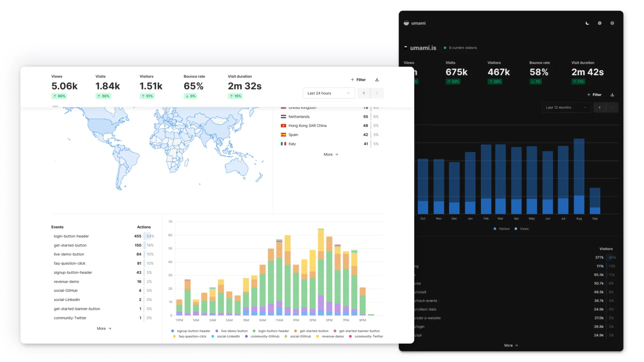Viewport: 644px width, 362px height.
Task: Download data icon in dark dashboard
Action: pos(612,95)
